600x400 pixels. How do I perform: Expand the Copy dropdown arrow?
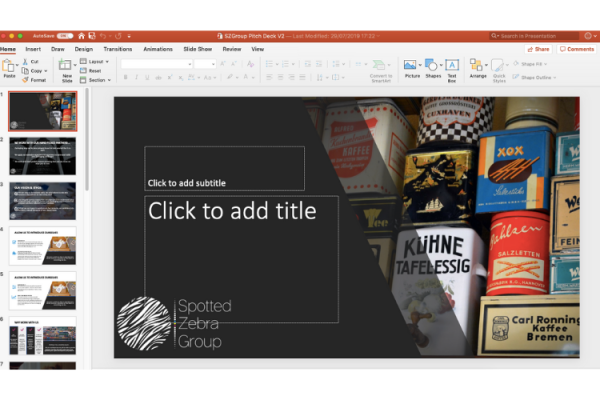(46, 71)
